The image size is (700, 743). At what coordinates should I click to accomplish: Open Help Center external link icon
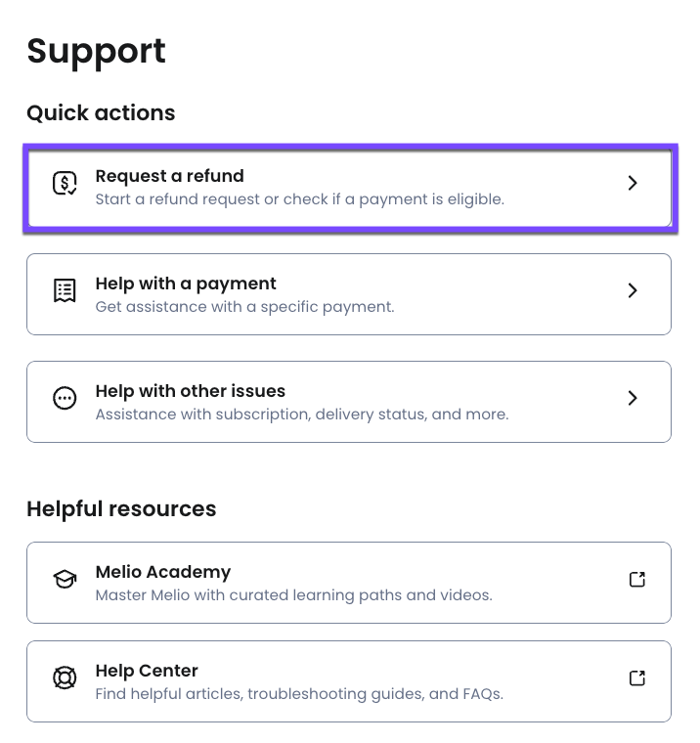636,677
